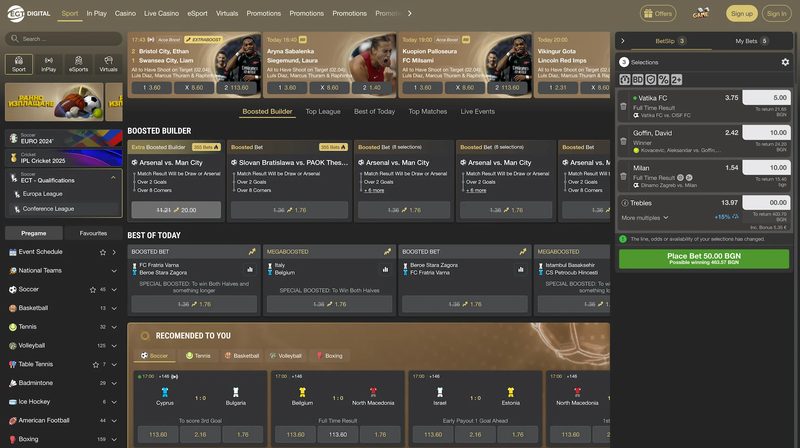
Task: Expand the Ice Hockey category
Action: click(114, 402)
